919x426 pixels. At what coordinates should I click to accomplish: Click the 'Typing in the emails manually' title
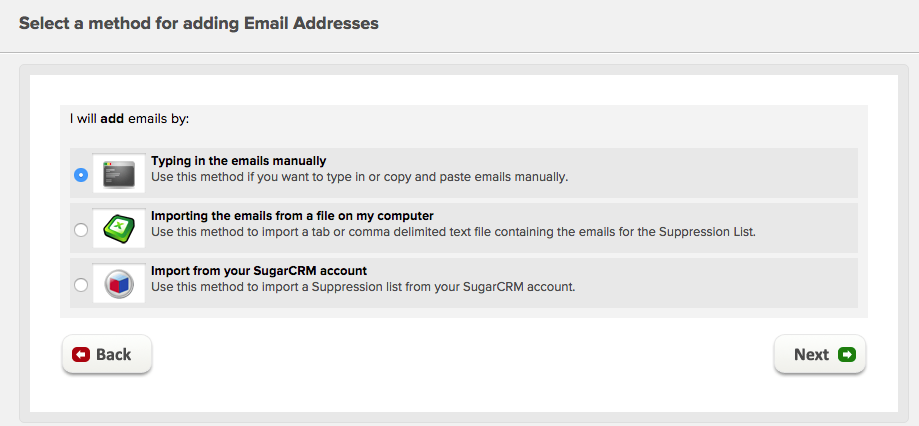(239, 161)
